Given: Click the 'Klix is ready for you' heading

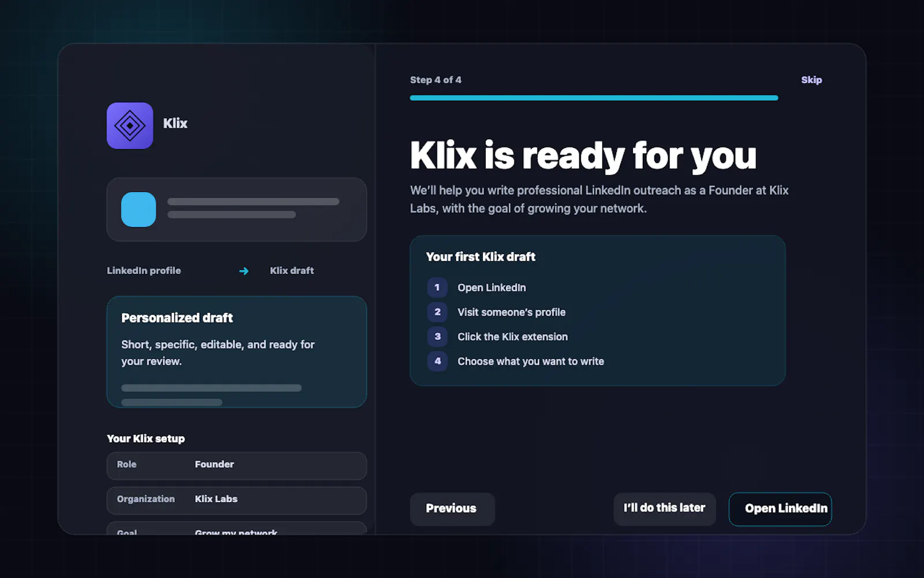Looking at the screenshot, I should click(583, 156).
